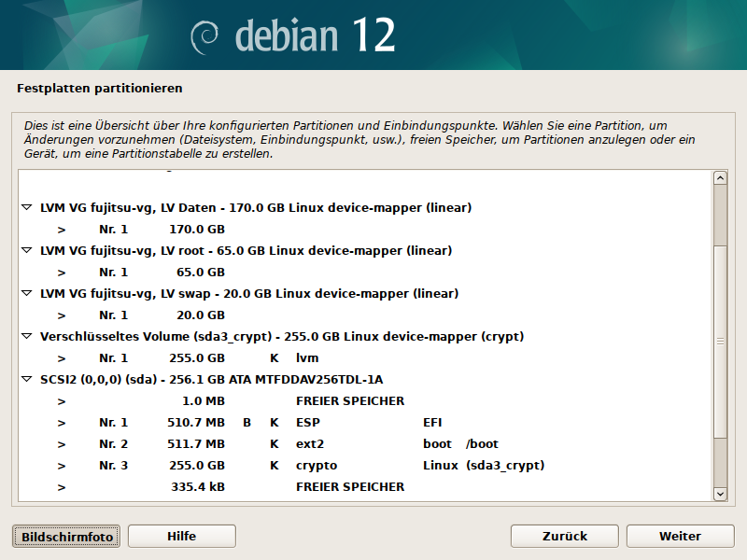The height and width of the screenshot is (560, 747).
Task: Go back with the Zurück button
Action: [565, 536]
